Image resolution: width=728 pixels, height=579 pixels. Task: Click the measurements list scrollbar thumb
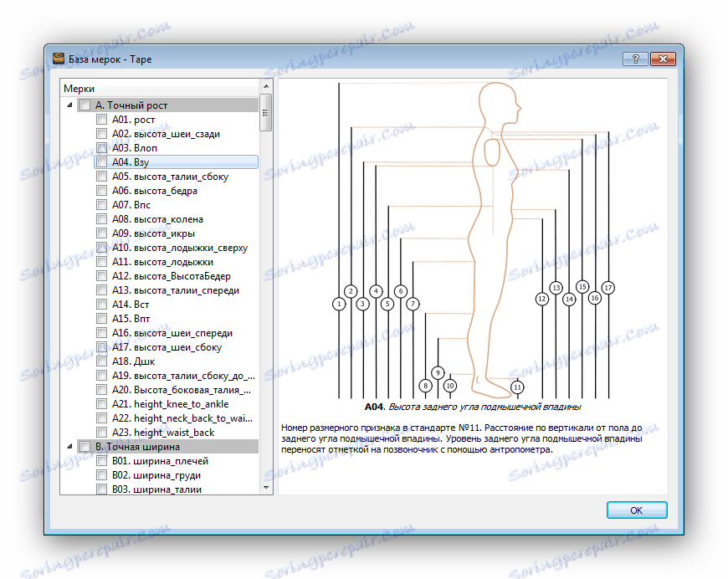point(266,113)
